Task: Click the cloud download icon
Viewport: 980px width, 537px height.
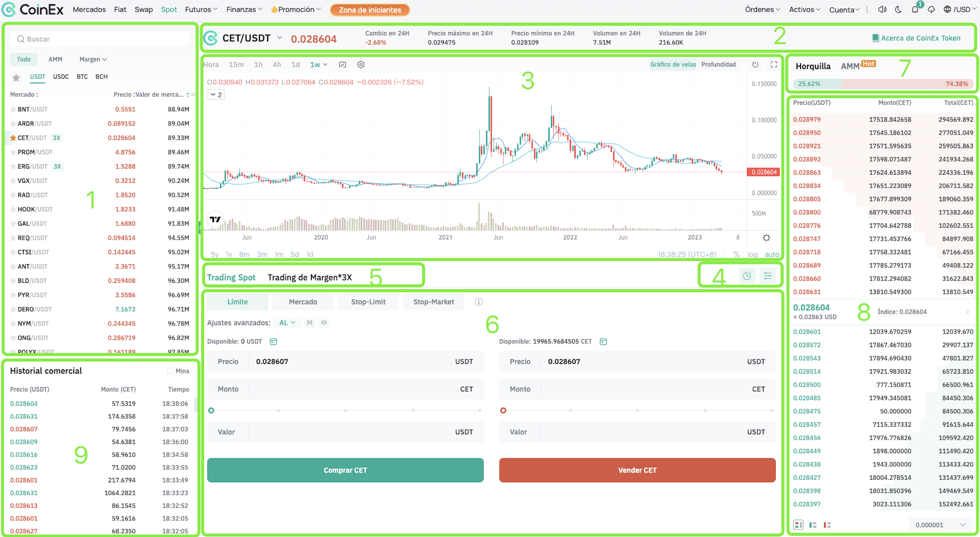Action: coord(931,9)
